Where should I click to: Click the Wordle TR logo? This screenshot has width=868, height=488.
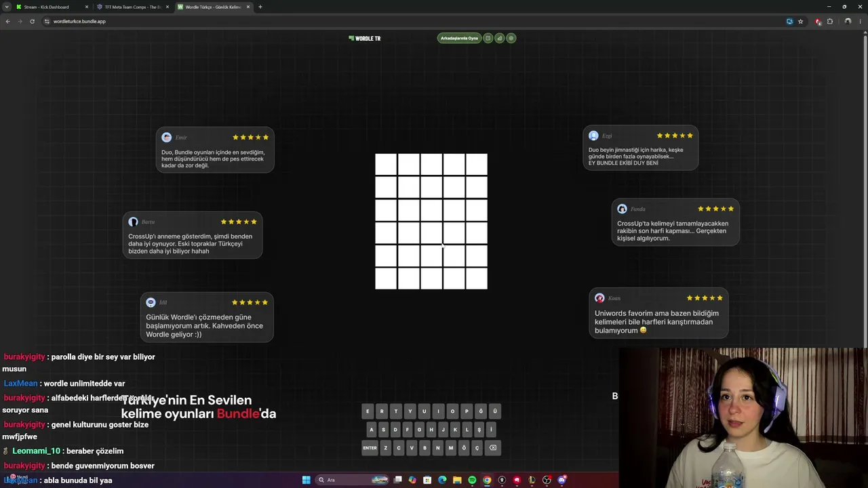click(x=365, y=39)
